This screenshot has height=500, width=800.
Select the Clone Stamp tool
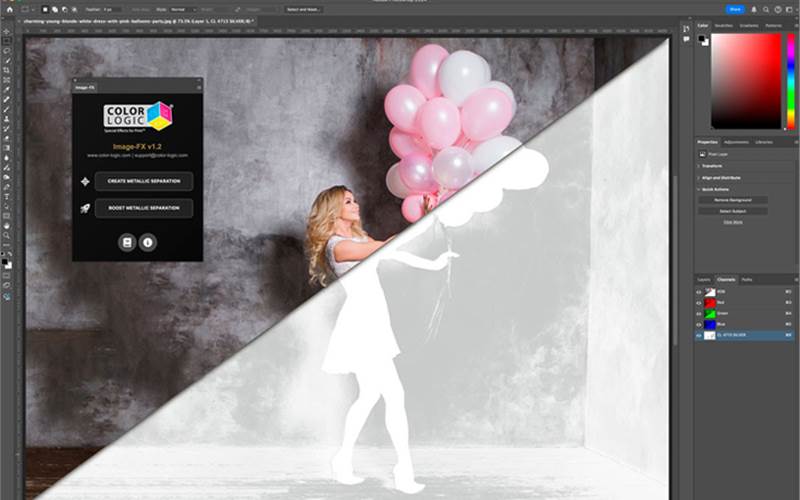(7, 119)
